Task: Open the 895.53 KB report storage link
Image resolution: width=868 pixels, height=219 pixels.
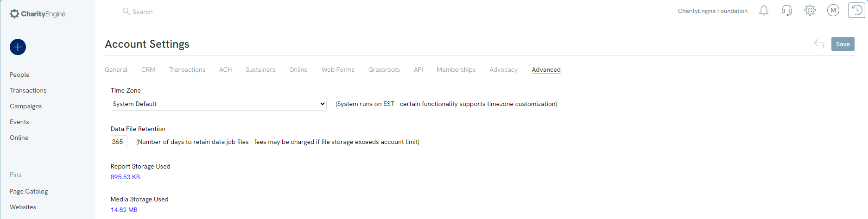Action: click(x=125, y=177)
